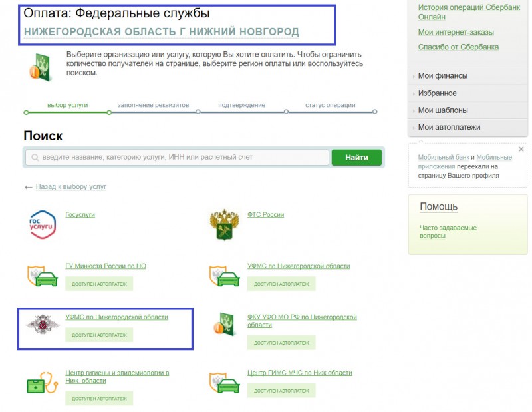Click the Помощь heading link
This screenshot has height=412, width=532.
coord(439,206)
